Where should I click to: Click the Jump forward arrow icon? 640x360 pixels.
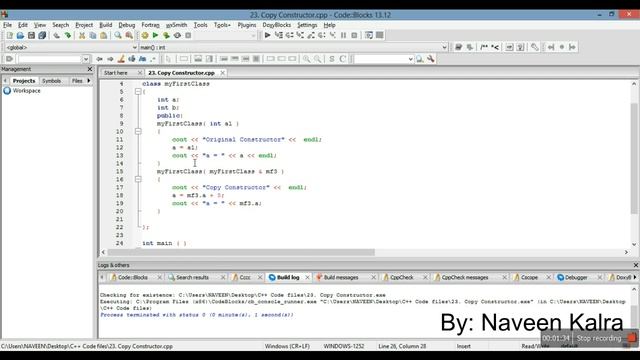[x=110, y=59]
